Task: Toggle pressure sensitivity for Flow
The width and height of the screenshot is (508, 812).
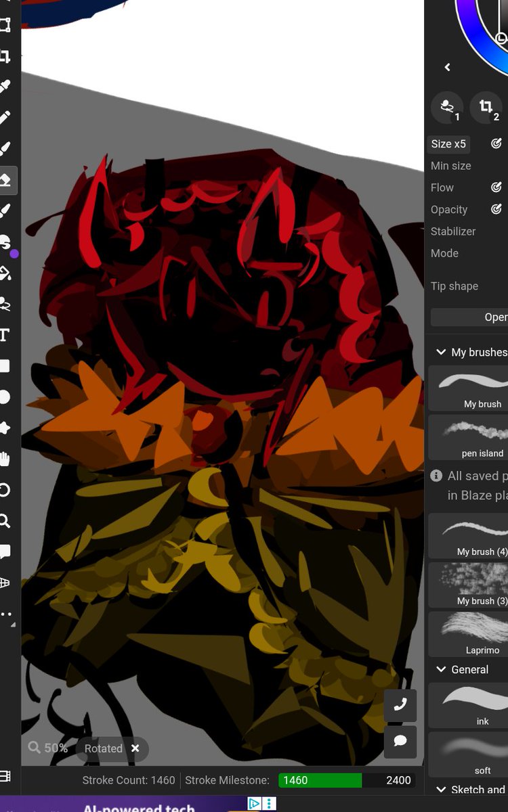Action: click(x=496, y=187)
